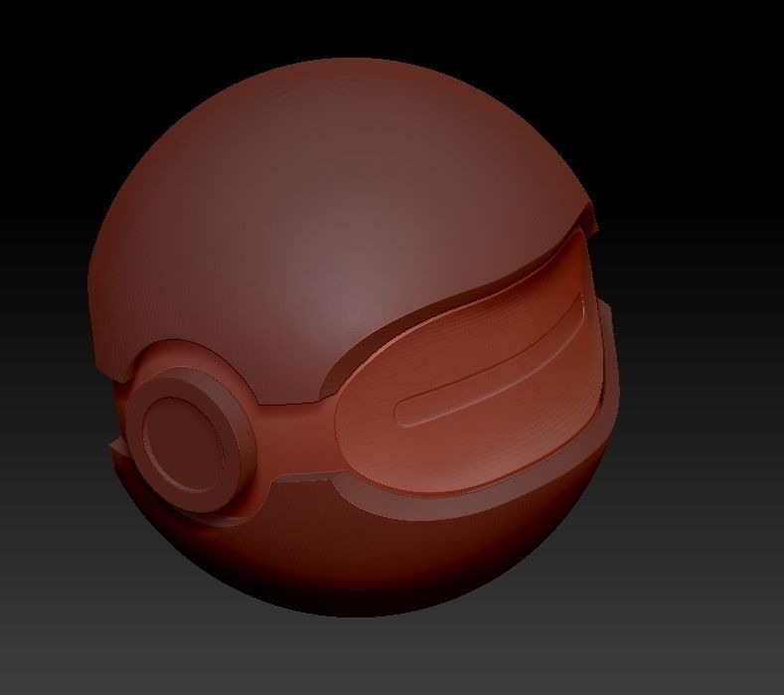Click the elongated slot groove on the visor
The width and height of the screenshot is (784, 695).
point(490,361)
